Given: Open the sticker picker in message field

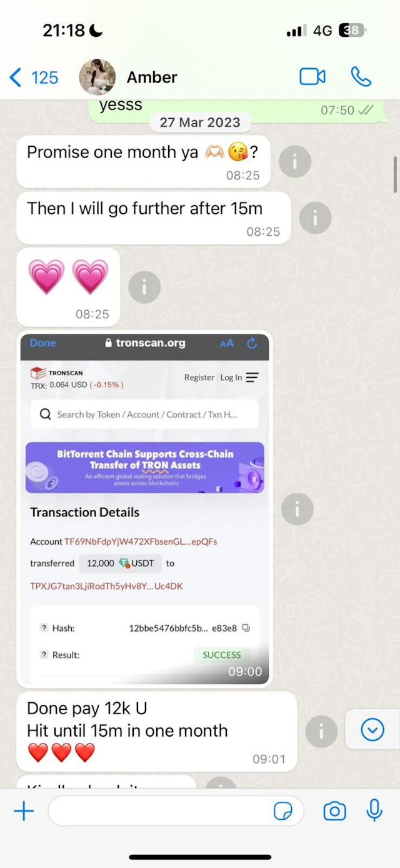Looking at the screenshot, I should [x=283, y=812].
